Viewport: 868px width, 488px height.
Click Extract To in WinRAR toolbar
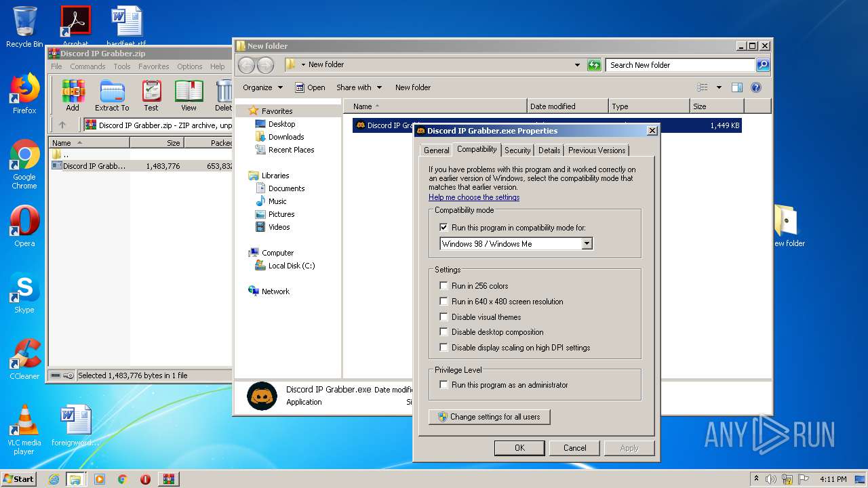tap(112, 95)
